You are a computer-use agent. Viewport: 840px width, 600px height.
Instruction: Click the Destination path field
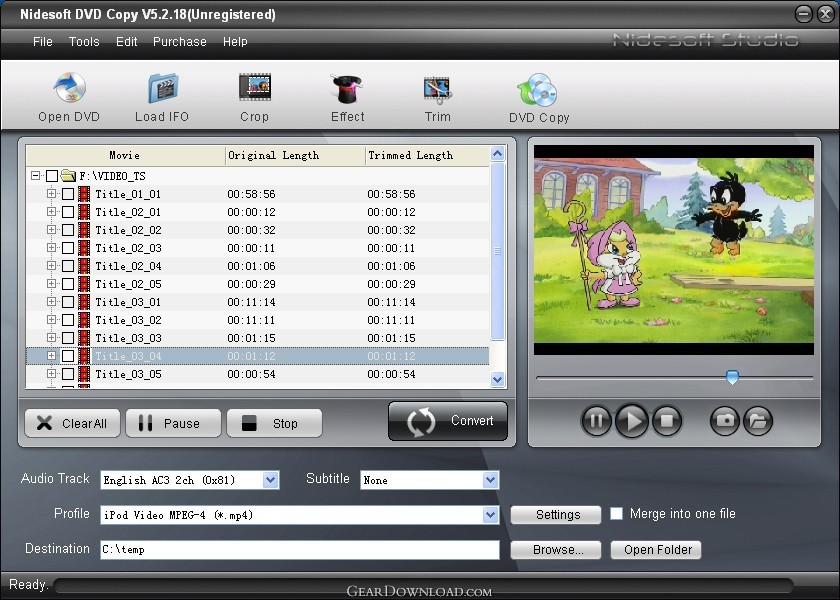(300, 550)
